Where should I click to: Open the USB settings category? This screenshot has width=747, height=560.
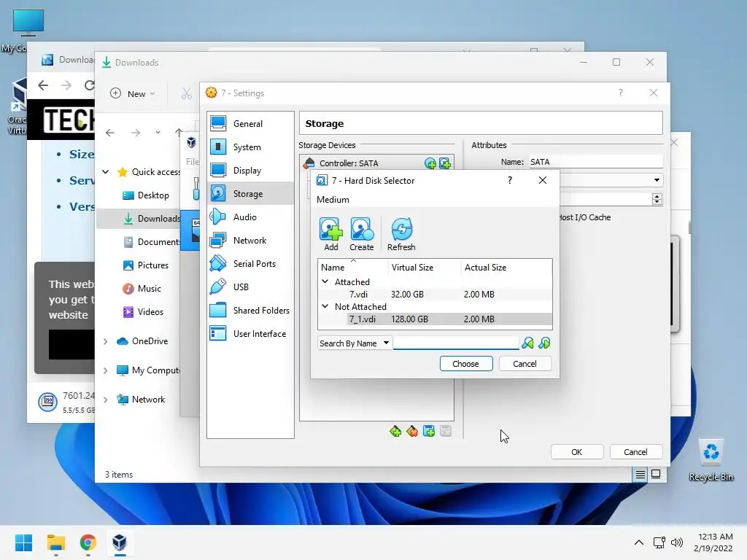[251, 287]
